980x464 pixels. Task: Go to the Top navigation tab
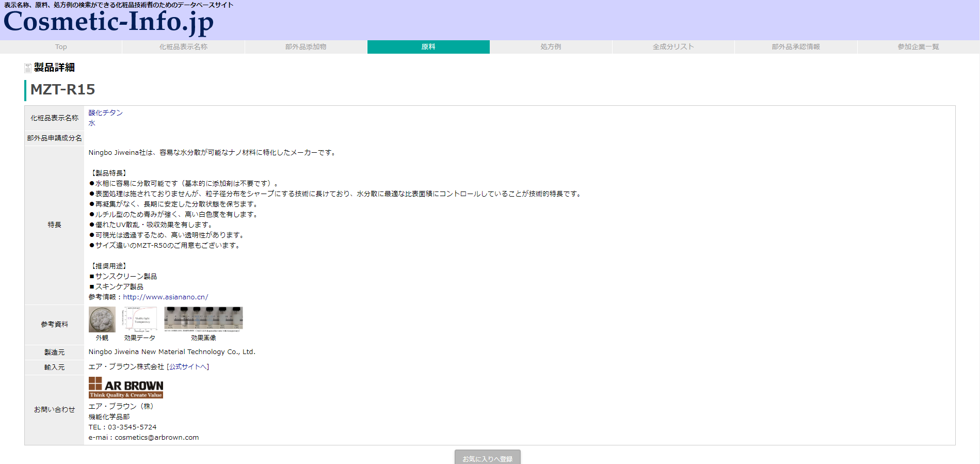[61, 47]
